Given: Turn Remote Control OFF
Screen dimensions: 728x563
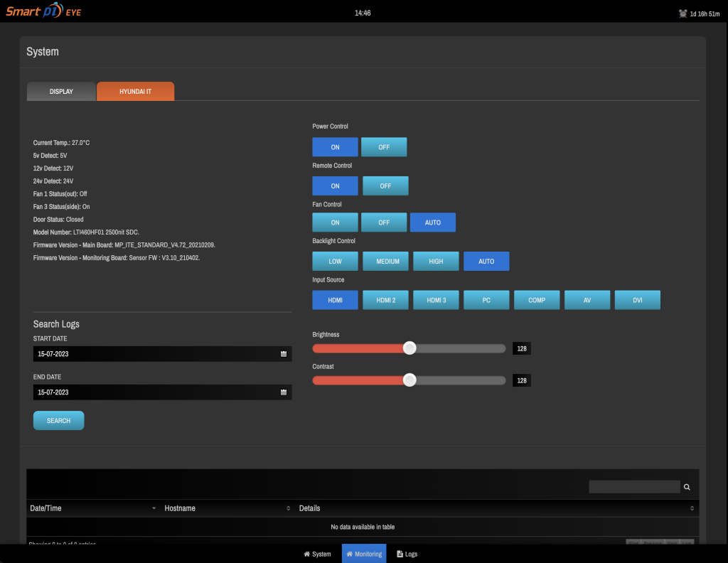Looking at the screenshot, I should click(x=385, y=186).
